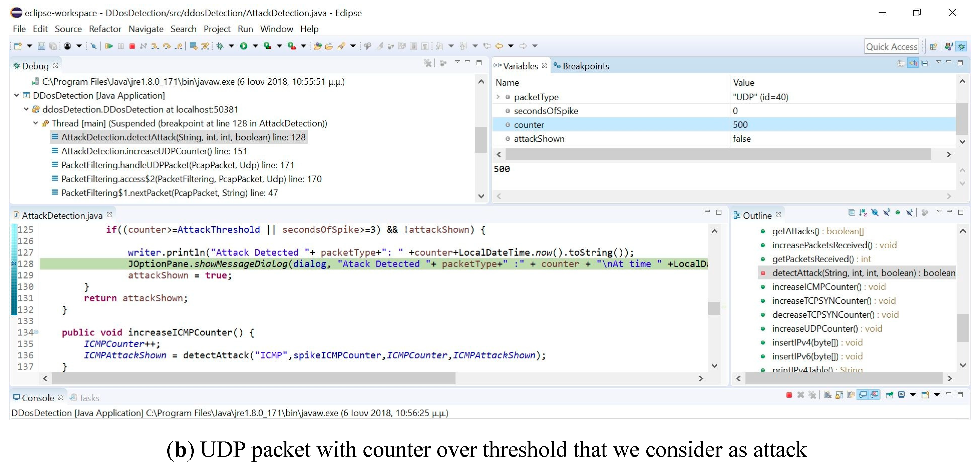Click the Resume debugging button
This screenshot has width=980, height=468.
(109, 46)
